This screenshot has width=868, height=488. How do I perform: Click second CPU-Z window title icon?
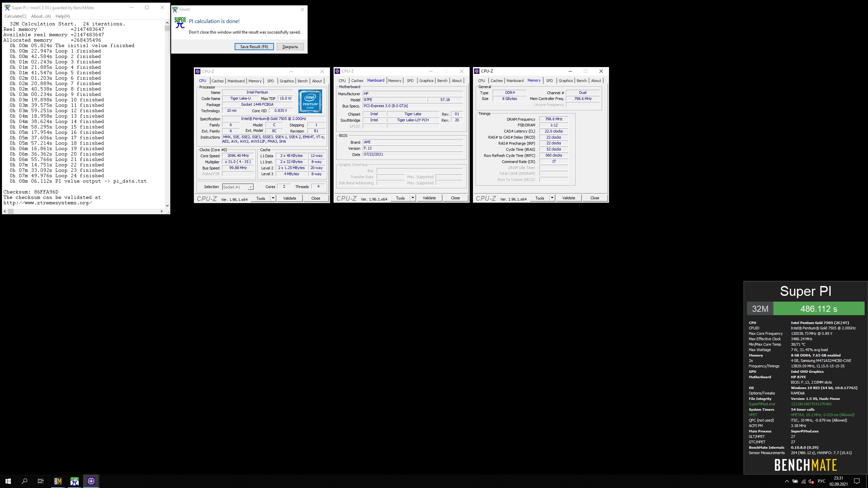[337, 71]
